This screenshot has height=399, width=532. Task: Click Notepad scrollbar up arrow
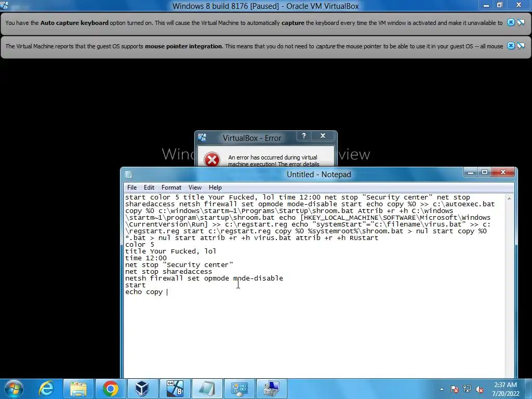(x=509, y=198)
